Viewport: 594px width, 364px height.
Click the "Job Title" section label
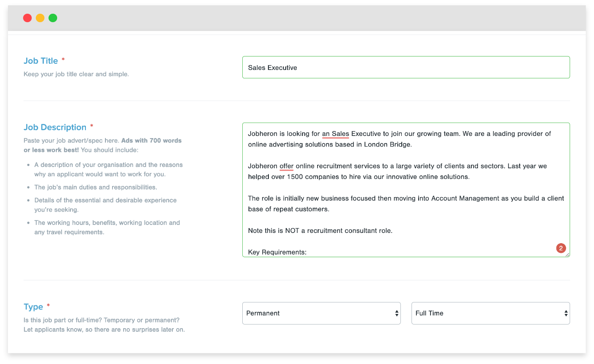coord(41,61)
